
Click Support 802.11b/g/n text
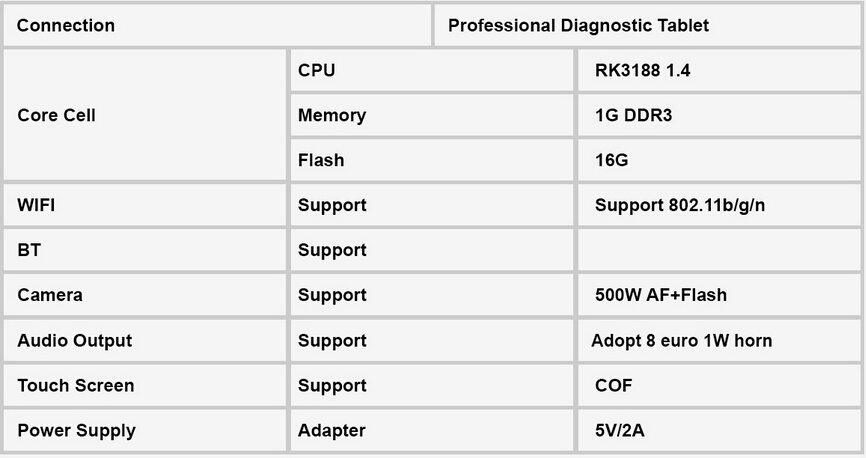pyautogui.click(x=680, y=205)
